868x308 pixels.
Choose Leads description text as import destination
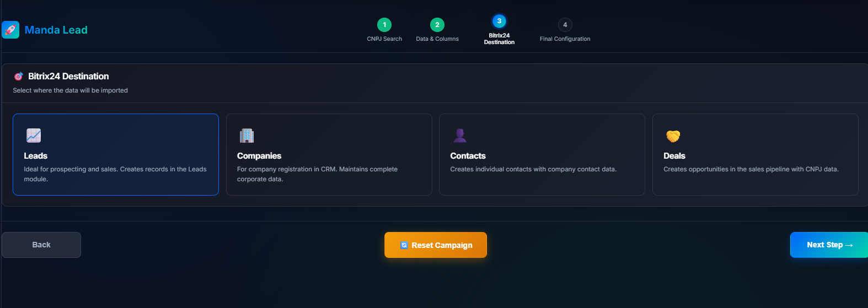(x=115, y=174)
